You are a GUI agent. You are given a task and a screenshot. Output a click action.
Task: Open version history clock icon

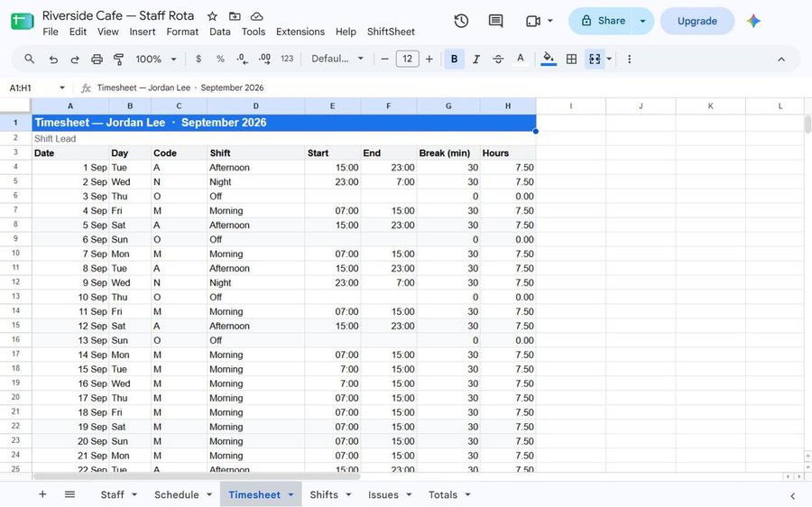tap(461, 21)
